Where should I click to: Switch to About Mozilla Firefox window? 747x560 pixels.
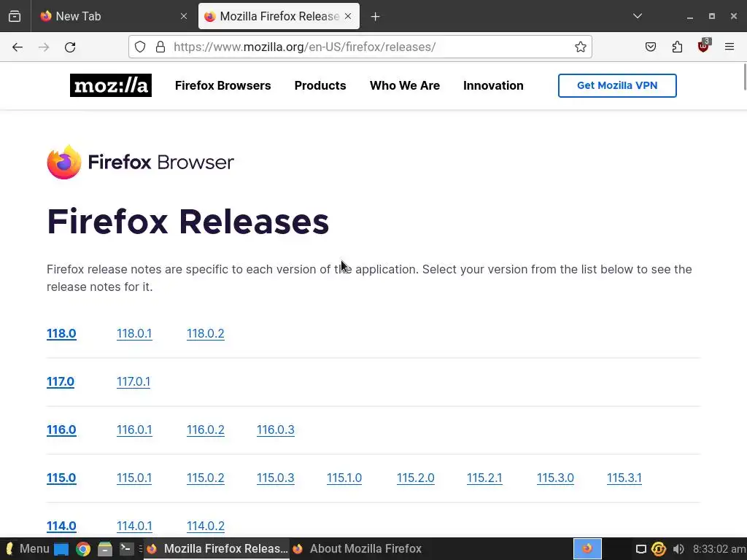[357, 548]
